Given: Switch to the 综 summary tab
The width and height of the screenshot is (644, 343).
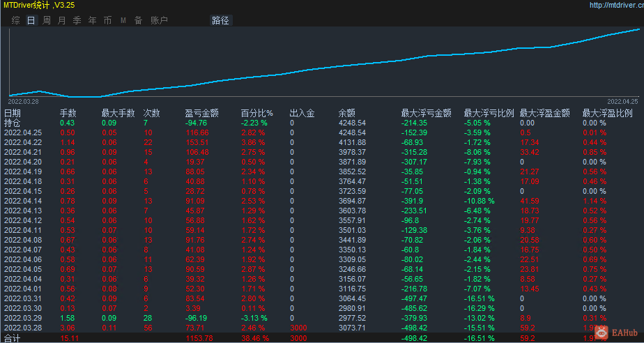Looking at the screenshot, I should (x=15, y=20).
